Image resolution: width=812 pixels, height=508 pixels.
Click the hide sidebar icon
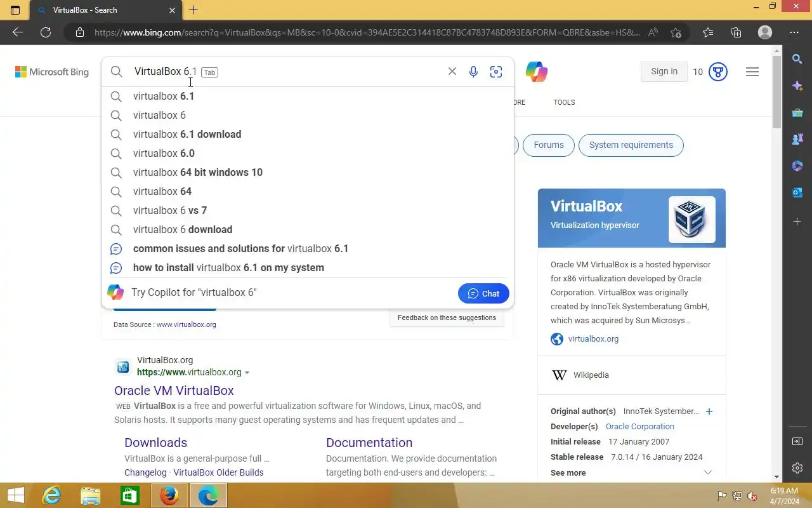click(797, 441)
